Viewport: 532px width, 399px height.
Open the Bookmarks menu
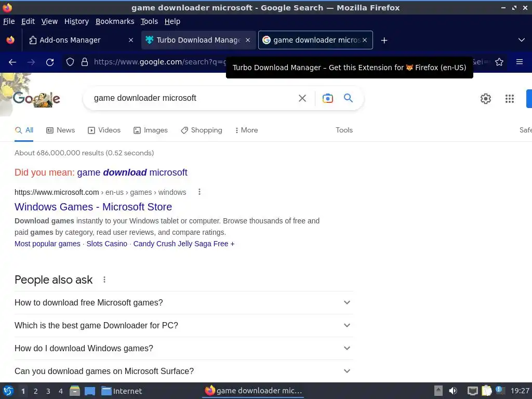[x=115, y=21]
